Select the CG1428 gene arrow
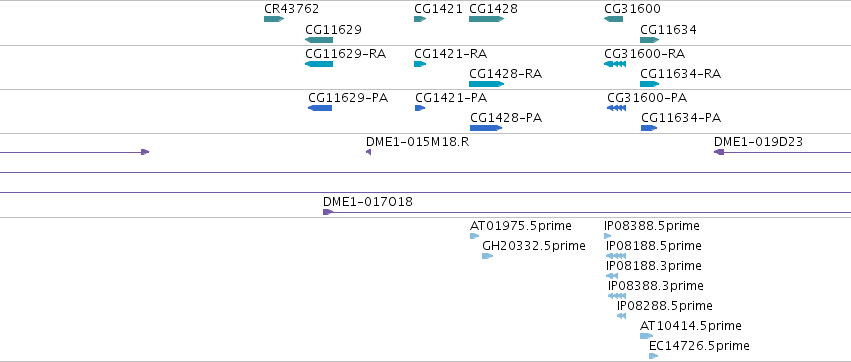Viewport: 851px width, 362px height. pos(487,19)
